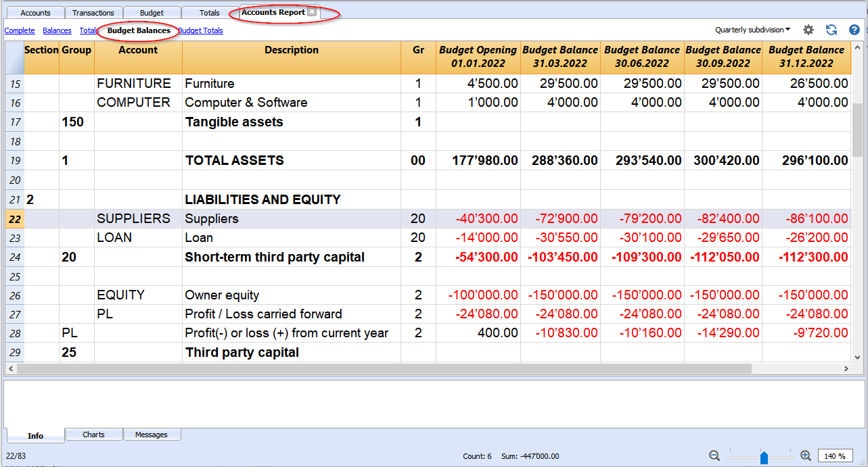This screenshot has width=868, height=467.
Task: Switch to the Budget tab
Action: 152,13
